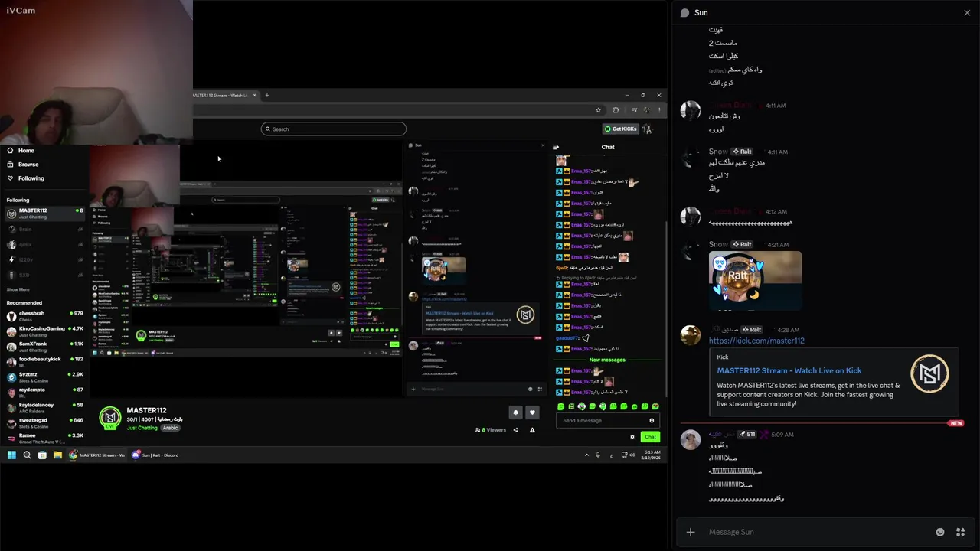
Task: Open File Explorer from taskbar
Action: [57, 455]
